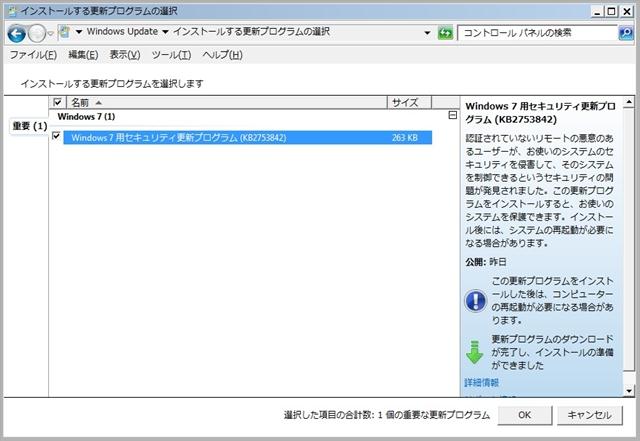
Task: Open the 編集(E) menu
Action: click(x=83, y=55)
